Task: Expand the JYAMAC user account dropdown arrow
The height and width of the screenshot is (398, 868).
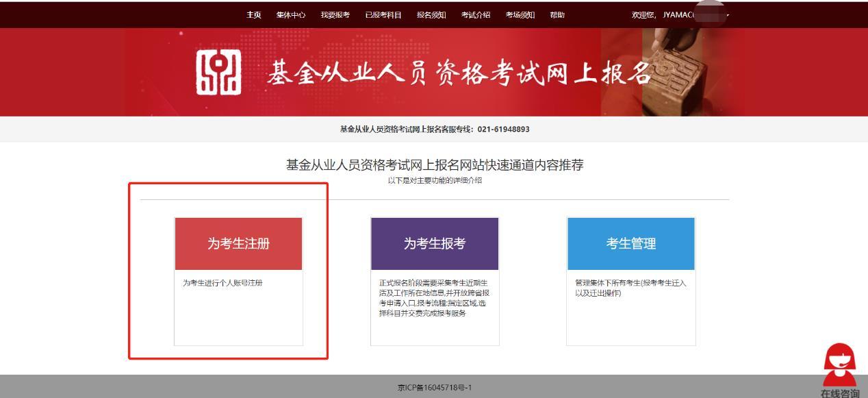Action: coord(727,15)
